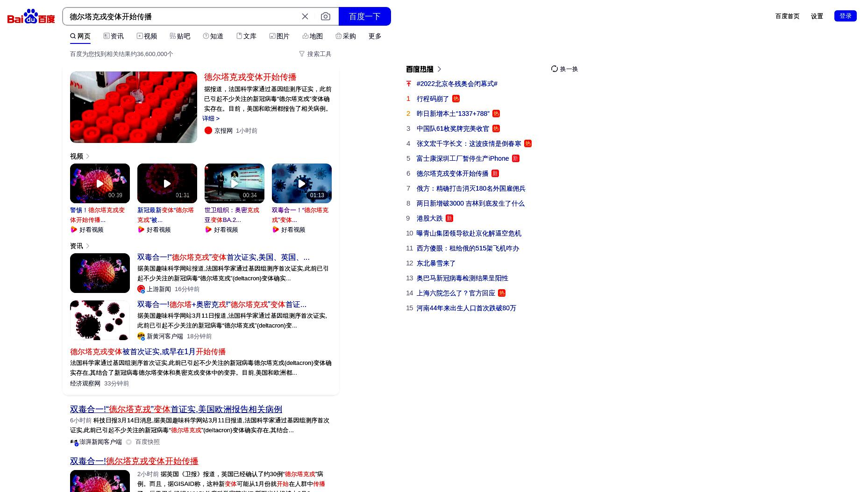This screenshot has height=492, width=868.
Task: Open hot search 行程码崩了
Action: 433,99
